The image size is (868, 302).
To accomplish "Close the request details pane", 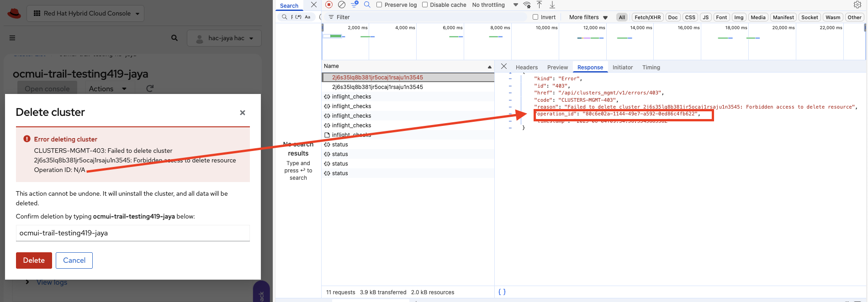I will 504,67.
